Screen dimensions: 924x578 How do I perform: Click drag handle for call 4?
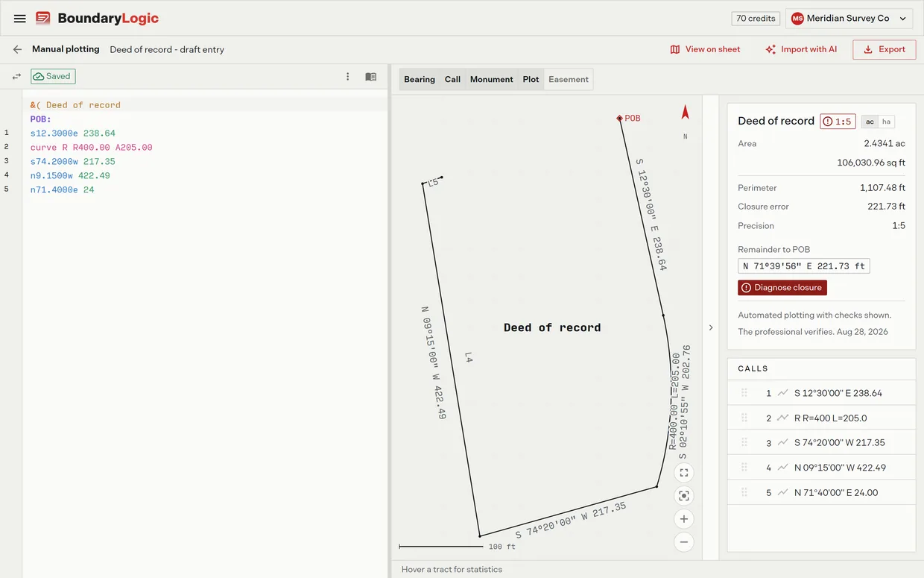coord(744,468)
